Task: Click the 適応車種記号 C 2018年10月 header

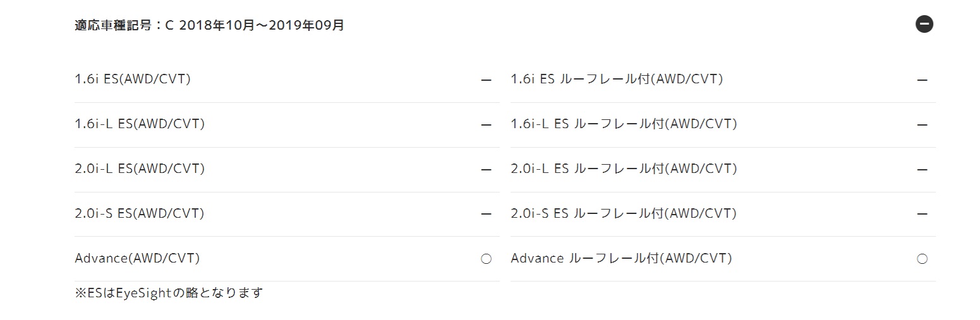Action: point(209,26)
